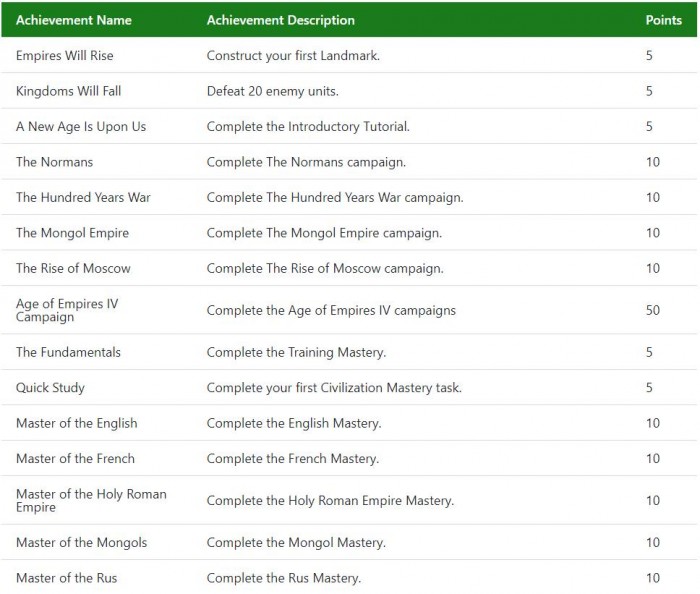Select Master of the English row name

coord(77,423)
